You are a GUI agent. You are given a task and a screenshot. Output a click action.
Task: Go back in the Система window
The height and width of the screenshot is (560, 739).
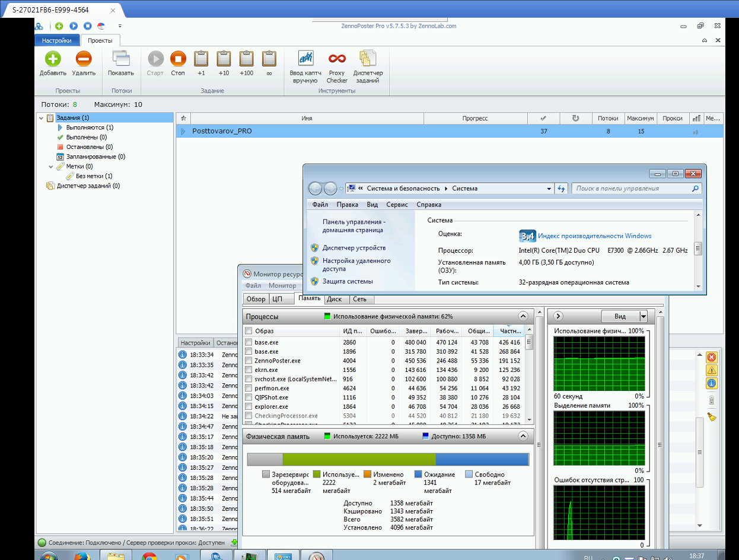[316, 189]
